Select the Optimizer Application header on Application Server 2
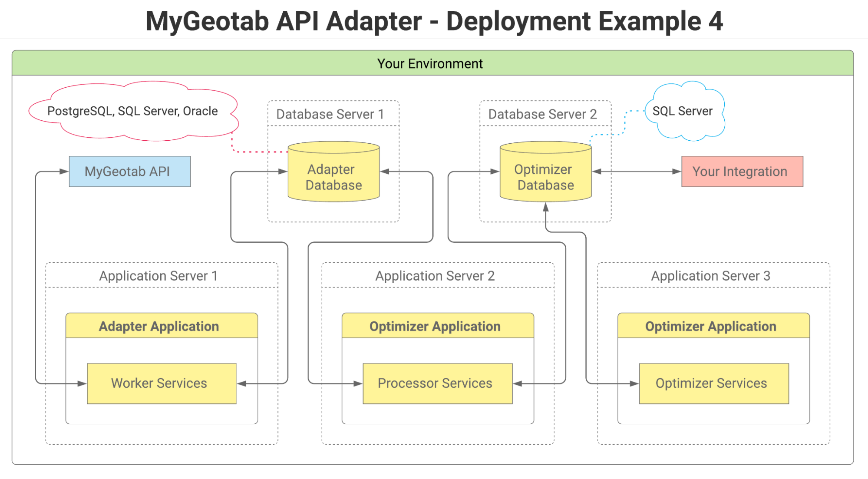This screenshot has height=479, width=868. point(435,326)
